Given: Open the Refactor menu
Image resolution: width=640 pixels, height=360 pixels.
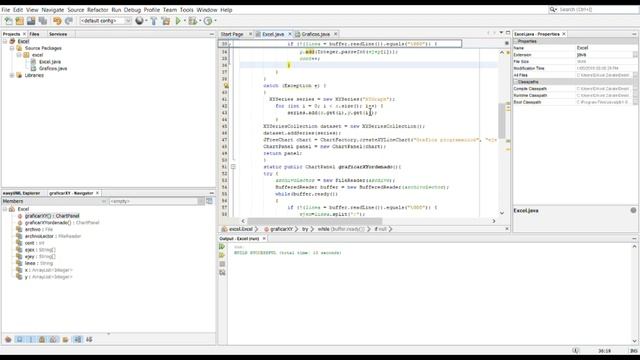Looking at the screenshot, I should 98,10.
